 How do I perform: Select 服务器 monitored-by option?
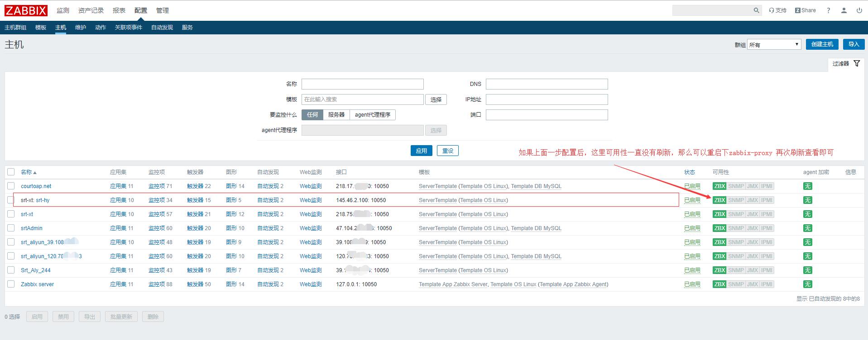pos(336,115)
